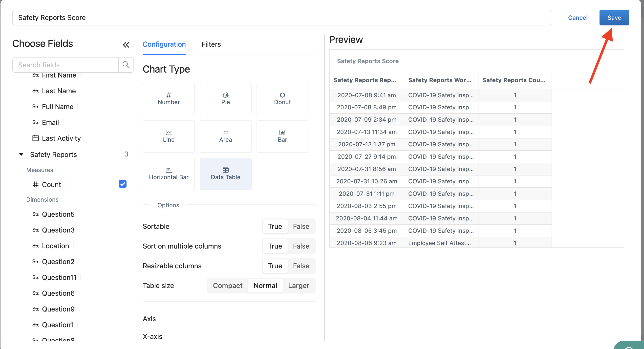The height and width of the screenshot is (349, 644).
Task: Set Sort on multiple columns to True
Action: click(275, 246)
